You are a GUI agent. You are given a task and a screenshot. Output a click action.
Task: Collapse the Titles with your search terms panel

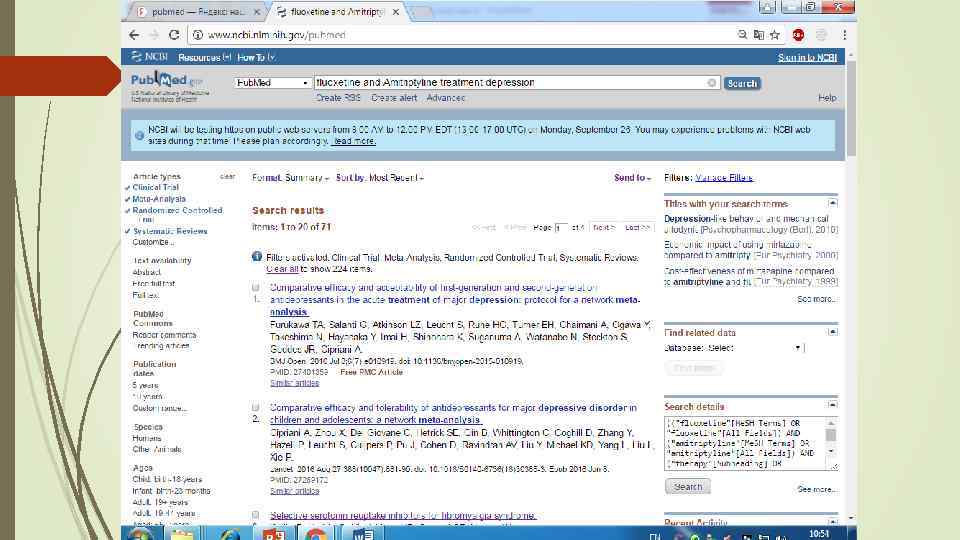point(833,203)
